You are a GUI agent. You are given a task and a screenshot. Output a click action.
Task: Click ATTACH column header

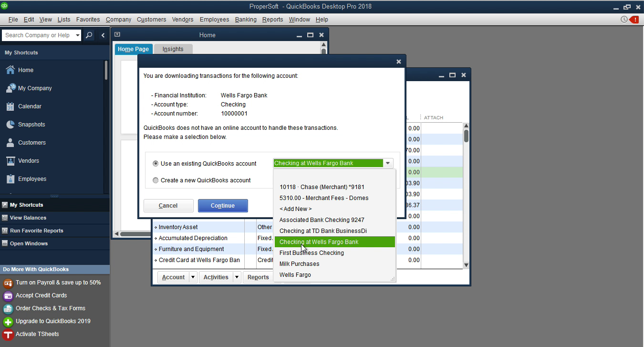click(x=434, y=118)
